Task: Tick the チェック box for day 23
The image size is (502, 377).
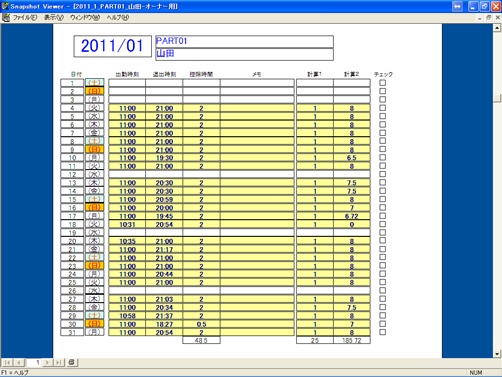Action: click(382, 265)
